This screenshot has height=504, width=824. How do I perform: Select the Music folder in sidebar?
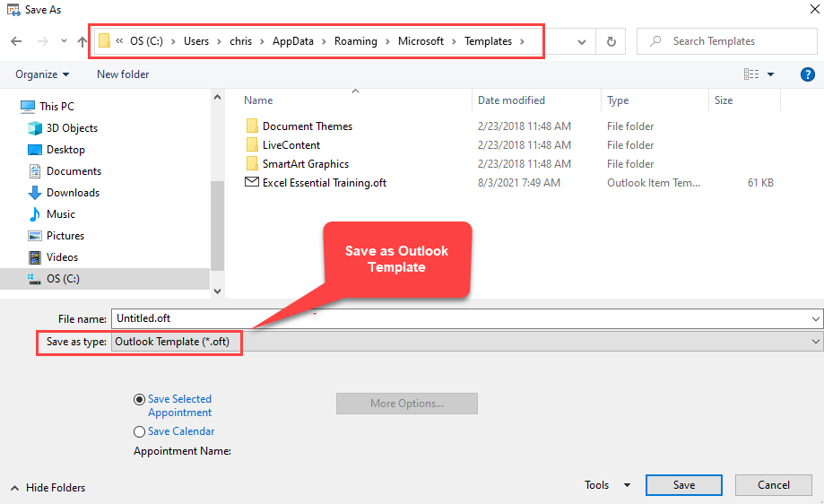(x=61, y=214)
